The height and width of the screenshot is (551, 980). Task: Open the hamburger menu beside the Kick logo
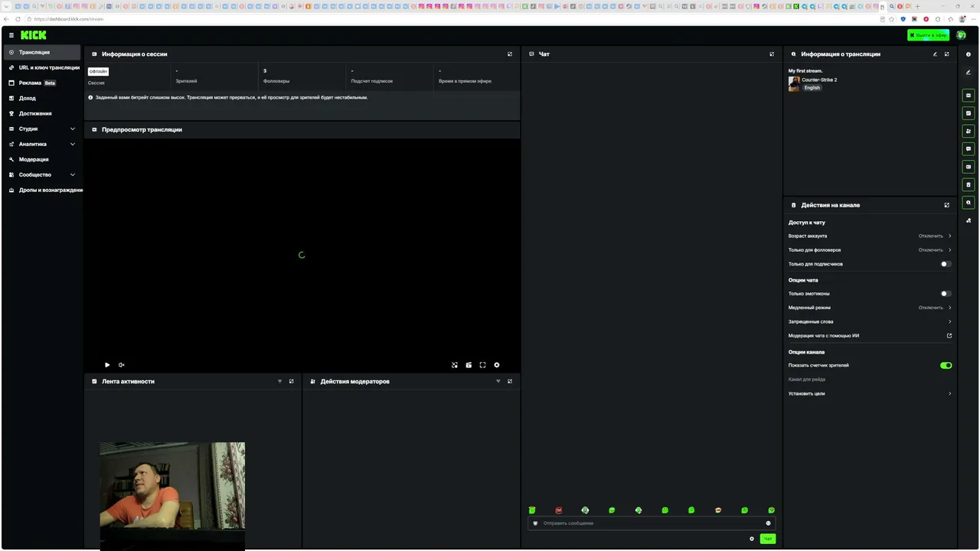click(x=11, y=35)
